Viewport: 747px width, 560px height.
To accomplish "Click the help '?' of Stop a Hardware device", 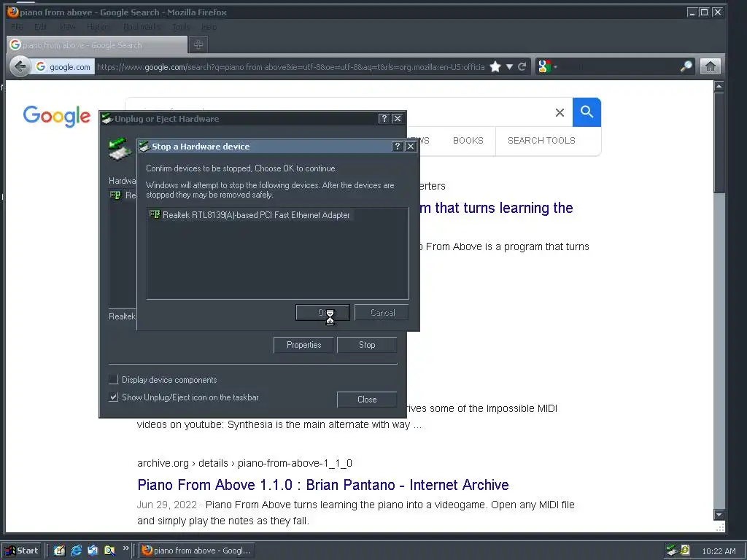I will coord(398,147).
